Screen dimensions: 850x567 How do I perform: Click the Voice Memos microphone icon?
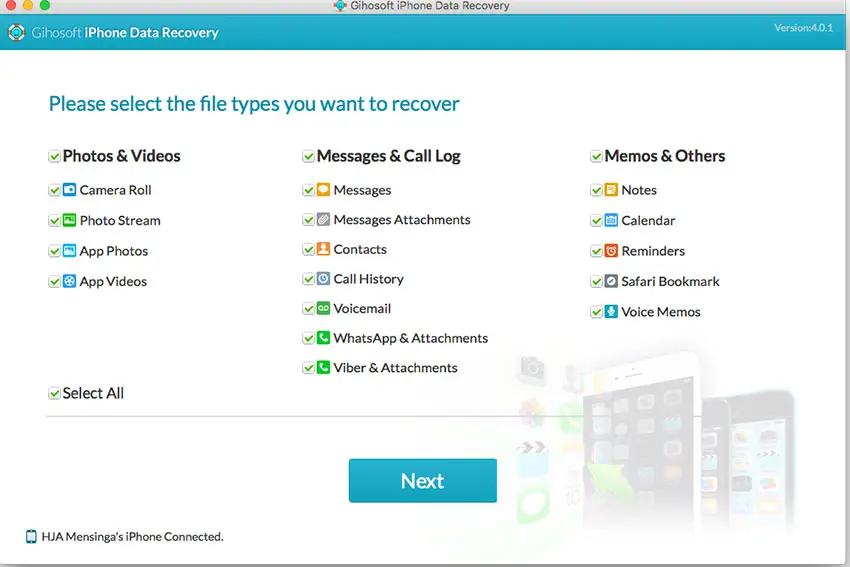point(611,312)
